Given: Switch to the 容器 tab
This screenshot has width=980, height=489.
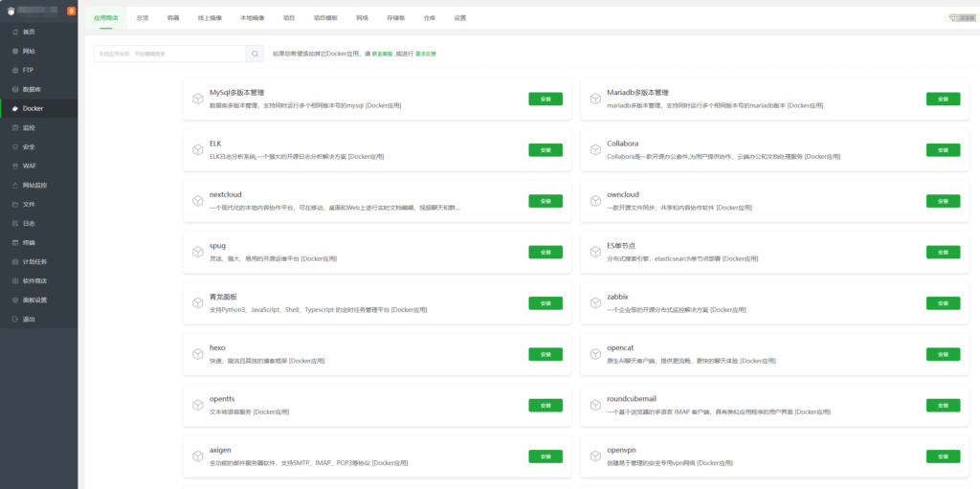Looking at the screenshot, I should [173, 18].
